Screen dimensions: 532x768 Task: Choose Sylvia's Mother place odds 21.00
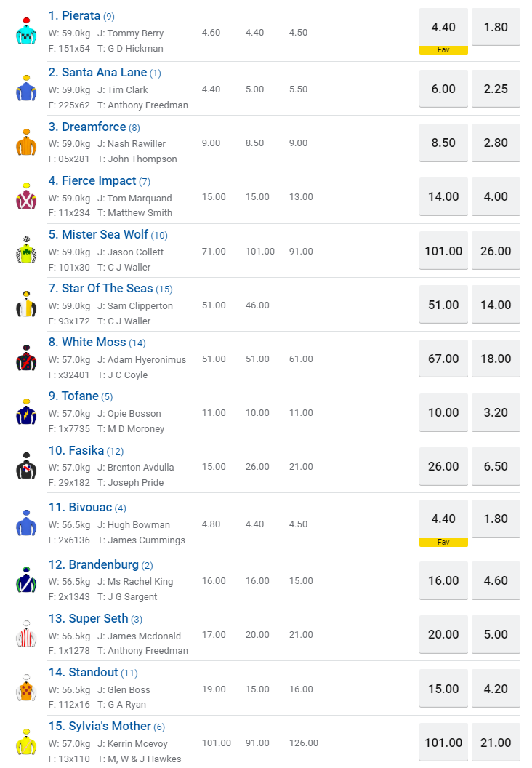pos(496,743)
